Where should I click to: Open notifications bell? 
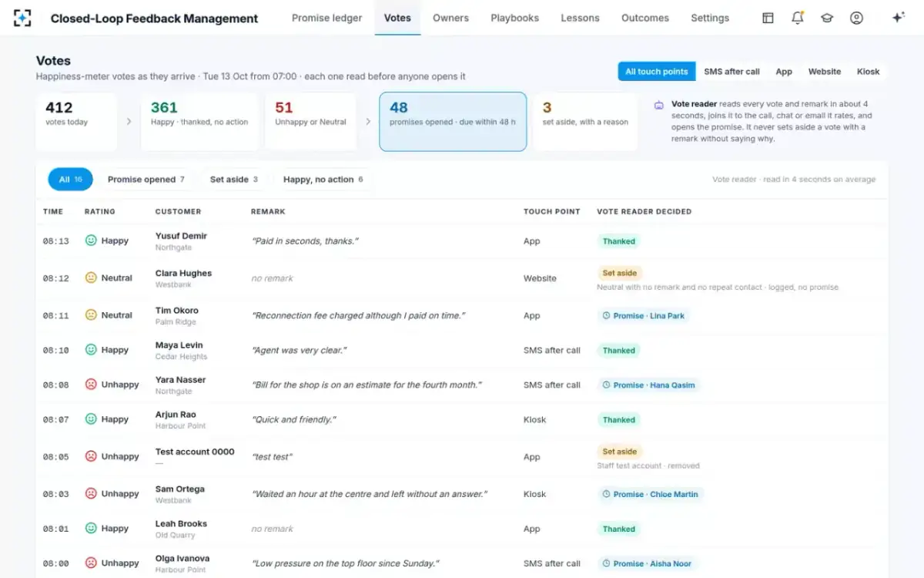(798, 18)
